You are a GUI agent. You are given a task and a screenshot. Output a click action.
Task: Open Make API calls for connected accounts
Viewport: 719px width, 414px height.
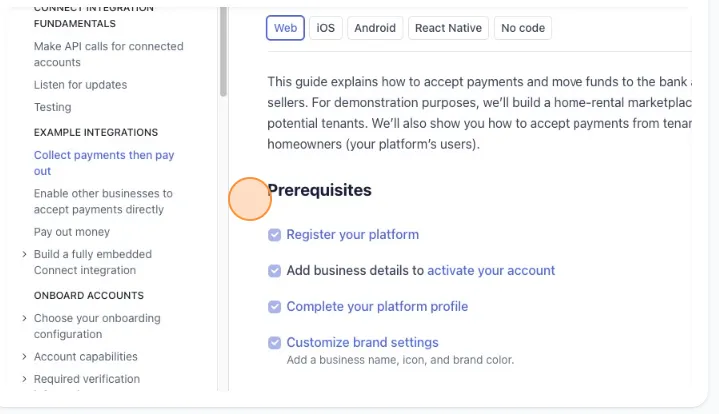pyautogui.click(x=109, y=54)
